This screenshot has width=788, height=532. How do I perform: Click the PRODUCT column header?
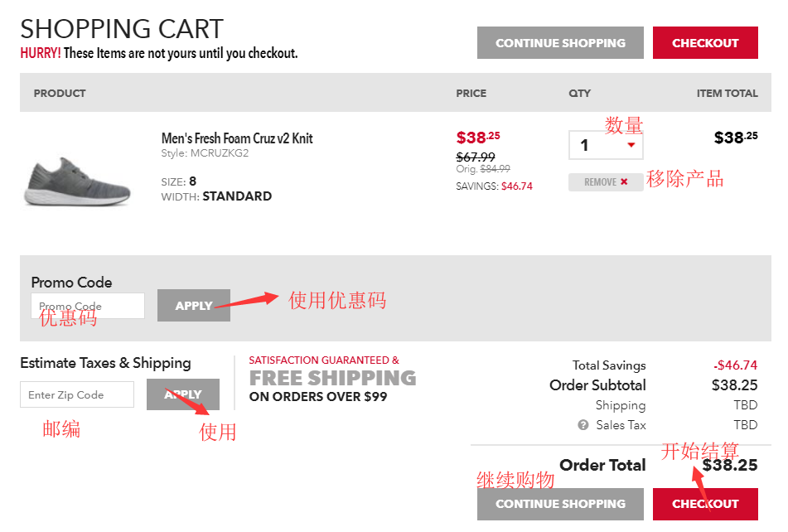coord(60,94)
